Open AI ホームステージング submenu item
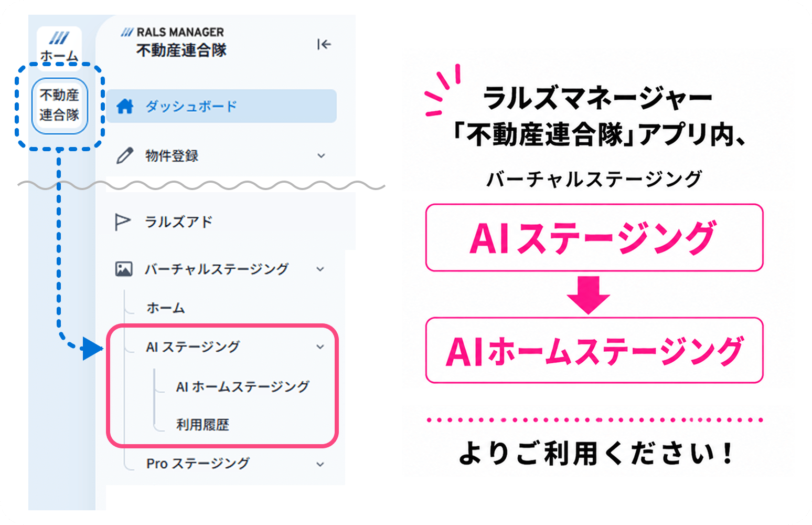812x525 pixels. [242, 386]
